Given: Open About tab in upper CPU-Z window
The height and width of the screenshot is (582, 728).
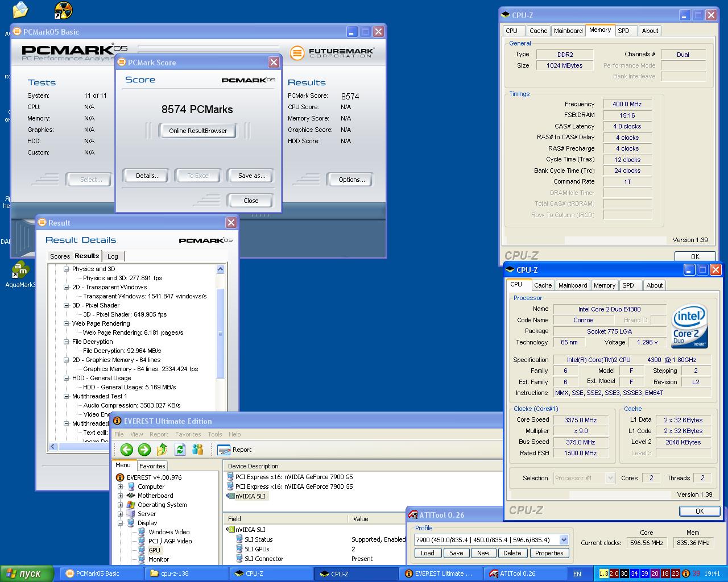Looking at the screenshot, I should point(650,31).
